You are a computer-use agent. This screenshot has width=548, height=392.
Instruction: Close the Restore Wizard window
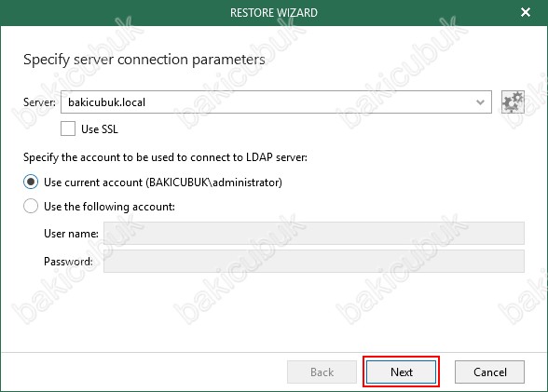[526, 12]
